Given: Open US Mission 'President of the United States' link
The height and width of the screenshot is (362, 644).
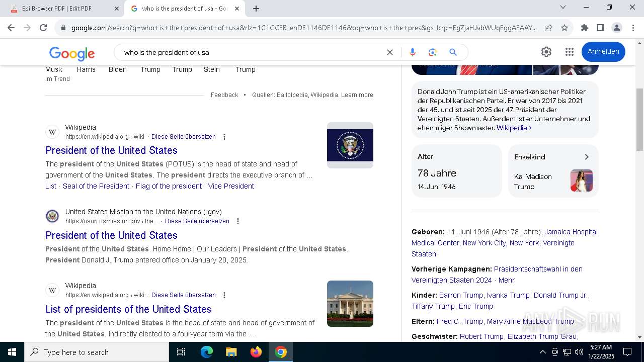Looking at the screenshot, I should (x=111, y=235).
